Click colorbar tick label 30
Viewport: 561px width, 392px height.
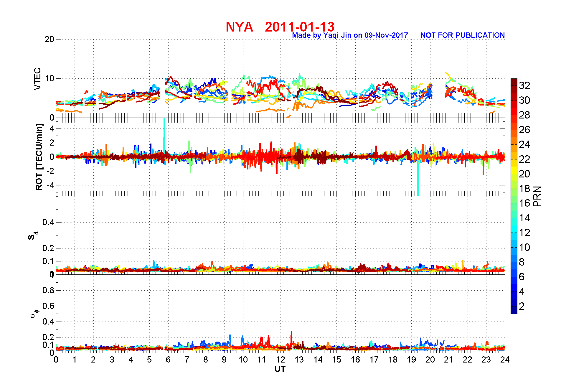point(524,100)
